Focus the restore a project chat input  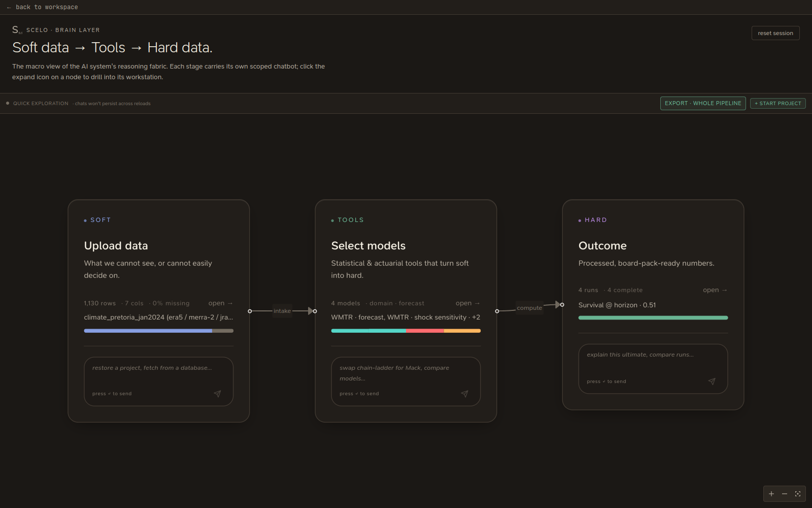(x=159, y=382)
